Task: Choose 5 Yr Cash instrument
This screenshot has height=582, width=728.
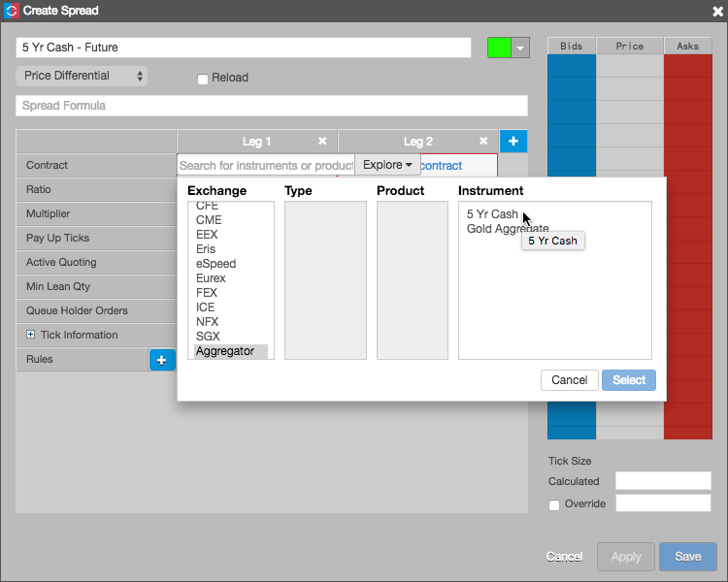Action: (492, 214)
